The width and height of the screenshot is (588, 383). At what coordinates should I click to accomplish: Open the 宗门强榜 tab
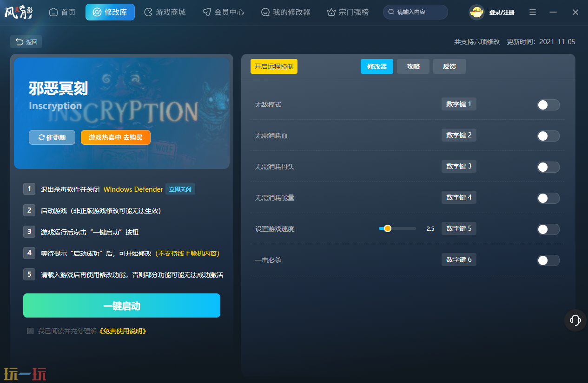click(348, 12)
